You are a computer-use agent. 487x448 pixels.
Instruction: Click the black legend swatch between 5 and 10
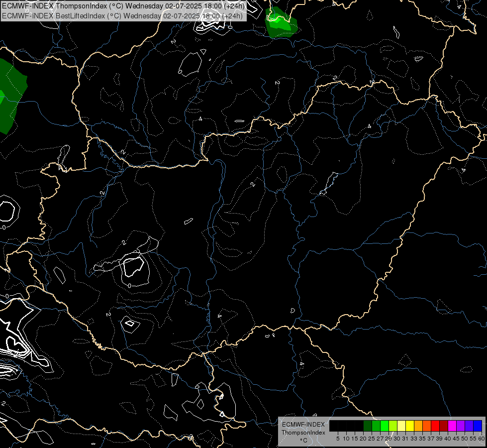point(342,426)
